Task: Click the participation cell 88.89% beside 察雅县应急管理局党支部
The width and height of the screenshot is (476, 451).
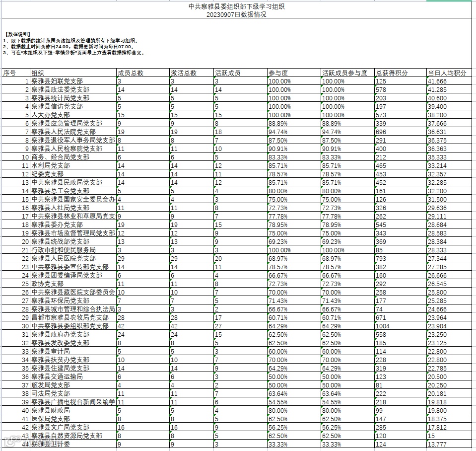Action: (294, 123)
